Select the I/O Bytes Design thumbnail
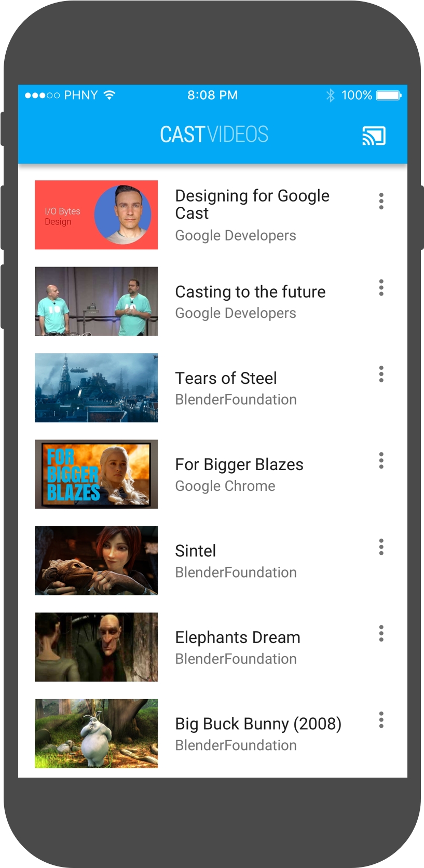Screen dimensions: 424x868 (96, 215)
